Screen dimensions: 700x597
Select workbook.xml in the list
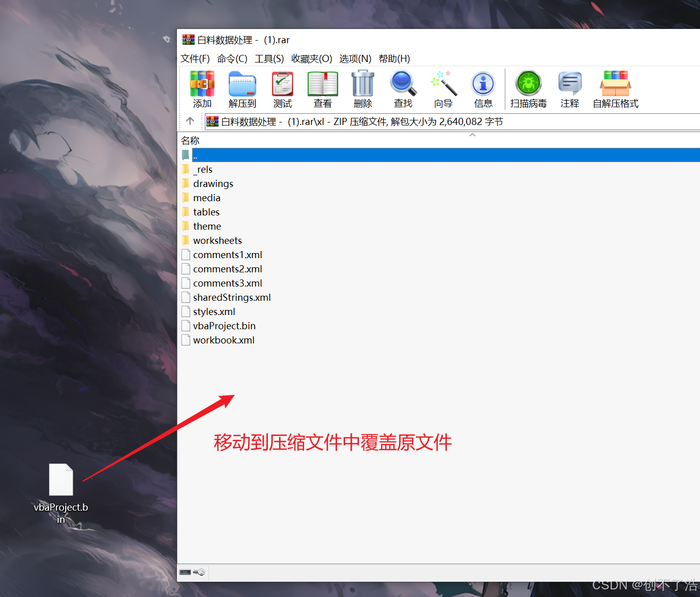pos(224,340)
